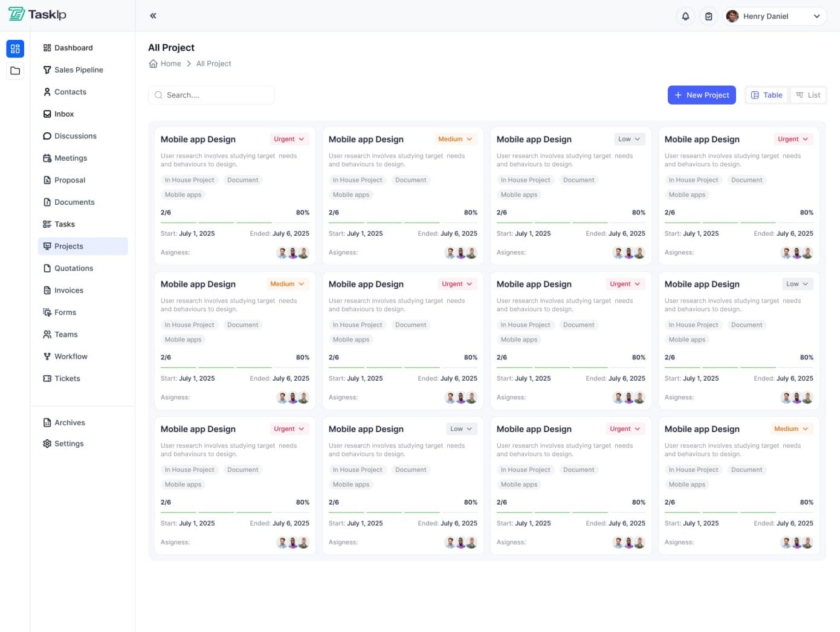Click the notification bell icon

click(x=685, y=16)
